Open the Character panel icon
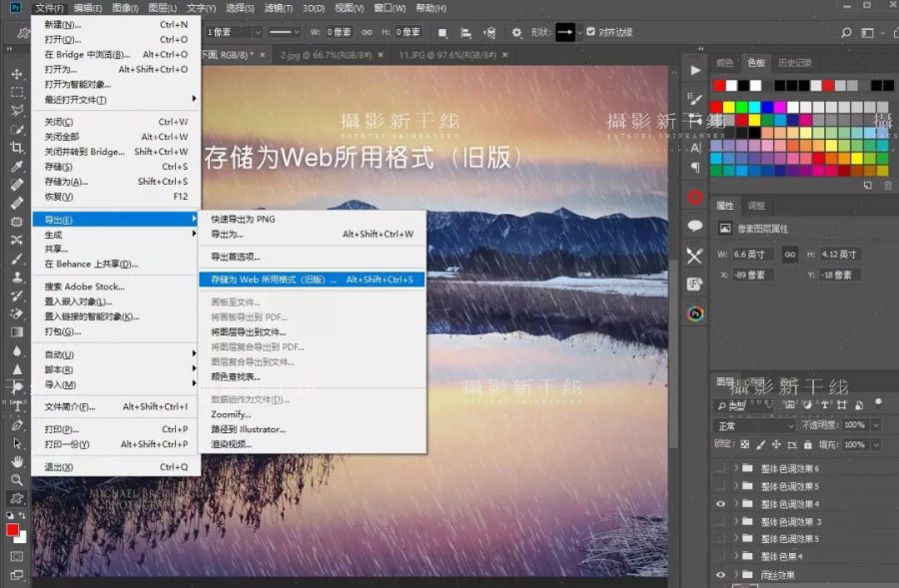Image resolution: width=899 pixels, height=588 pixels. pyautogui.click(x=695, y=148)
